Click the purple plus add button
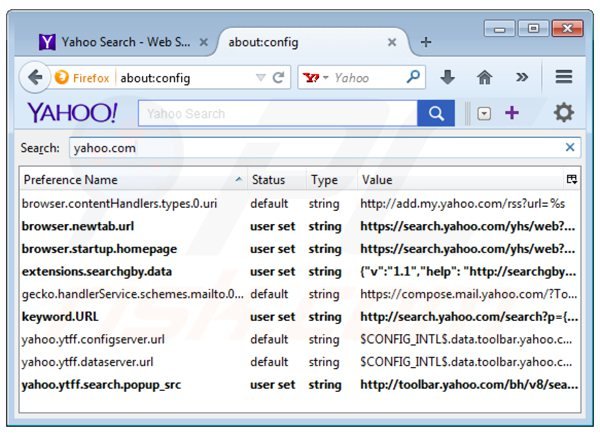The width and height of the screenshot is (600, 436). point(512,113)
